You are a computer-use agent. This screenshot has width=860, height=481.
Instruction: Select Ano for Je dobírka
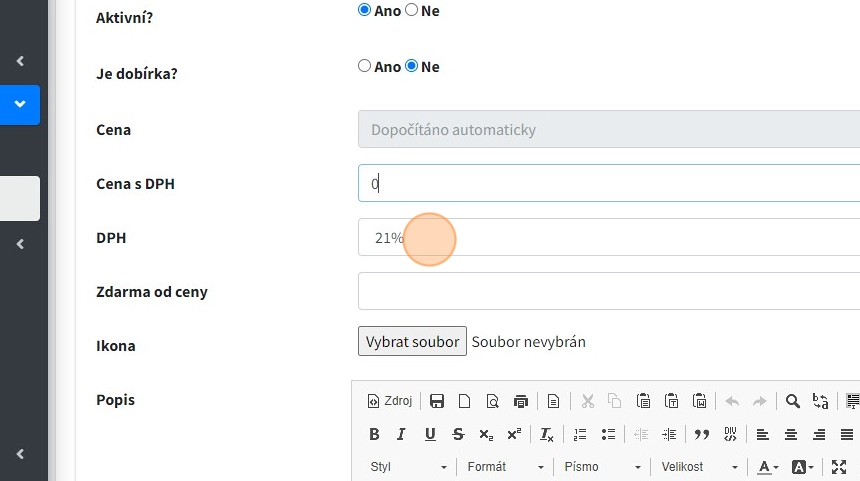pos(364,66)
